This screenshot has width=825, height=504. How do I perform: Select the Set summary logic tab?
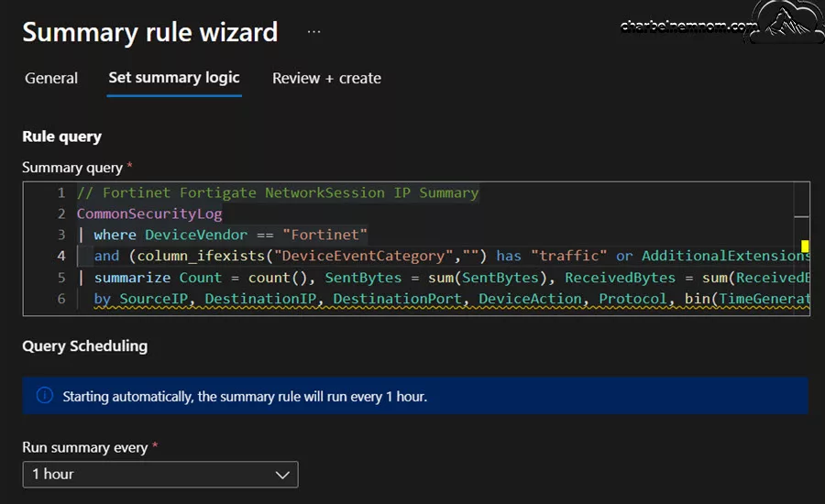pos(174,78)
